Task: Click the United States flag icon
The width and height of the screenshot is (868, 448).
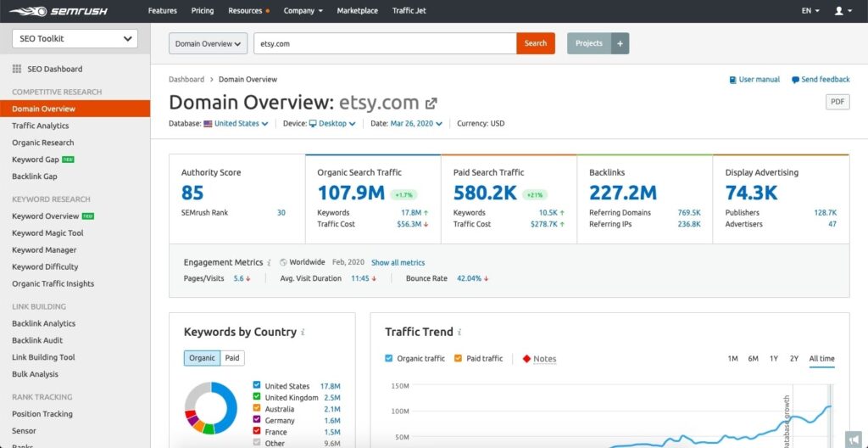Action: tap(208, 124)
